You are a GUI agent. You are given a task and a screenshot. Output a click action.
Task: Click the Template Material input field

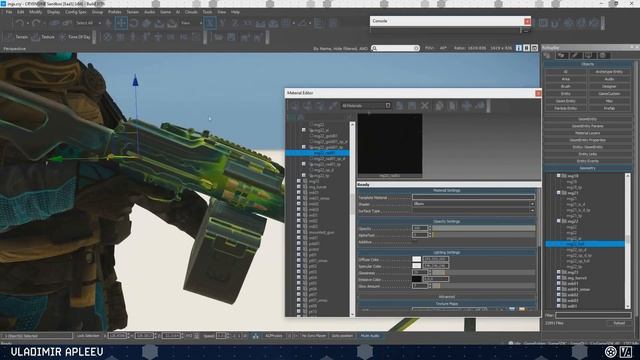[x=473, y=198]
